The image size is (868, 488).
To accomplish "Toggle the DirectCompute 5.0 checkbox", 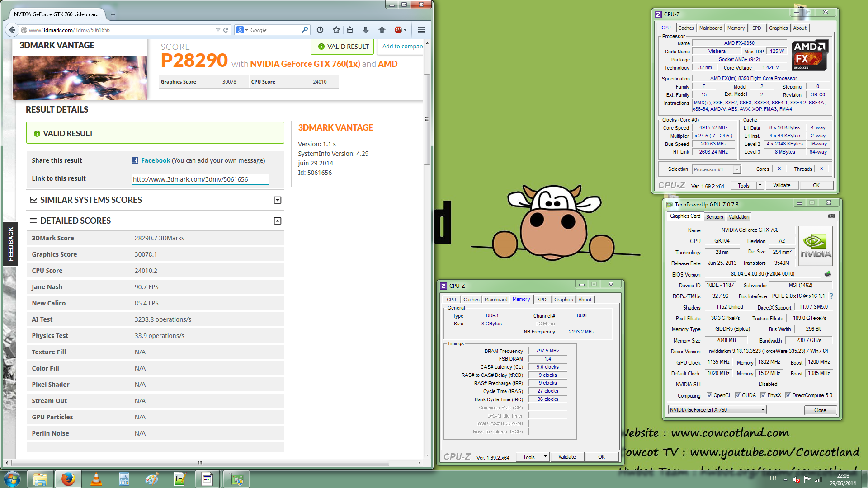I will [x=788, y=395].
